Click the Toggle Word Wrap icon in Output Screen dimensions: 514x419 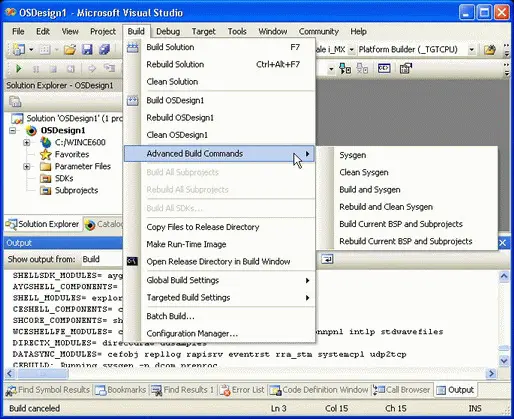point(327,259)
